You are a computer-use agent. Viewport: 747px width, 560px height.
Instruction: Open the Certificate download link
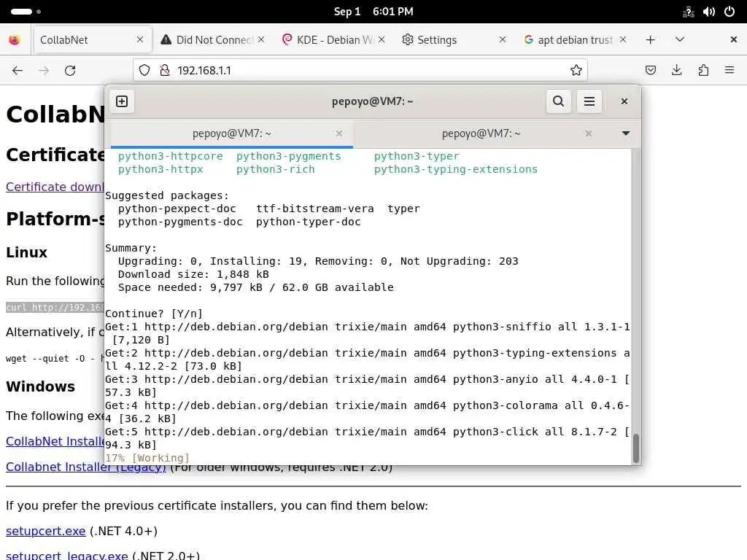point(55,187)
